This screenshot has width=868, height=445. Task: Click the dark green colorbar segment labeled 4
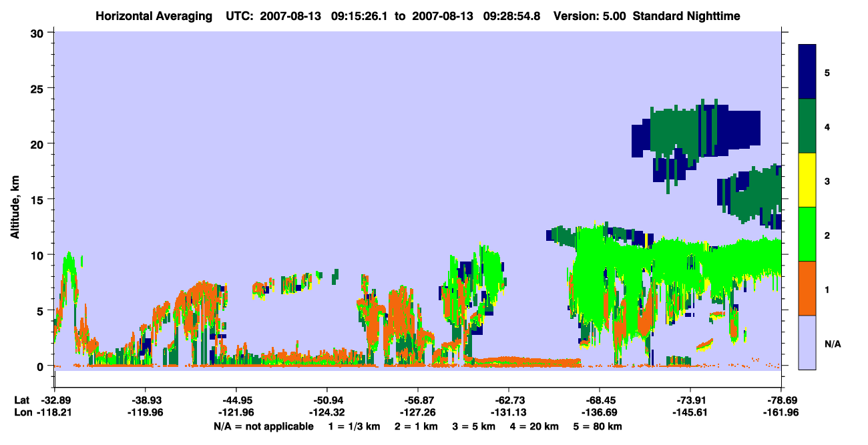pos(807,126)
